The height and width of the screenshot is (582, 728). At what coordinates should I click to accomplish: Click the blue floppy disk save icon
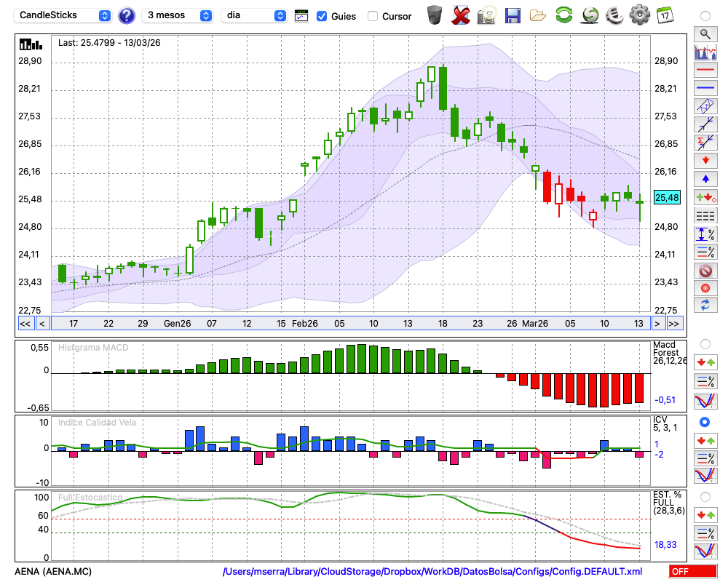513,15
